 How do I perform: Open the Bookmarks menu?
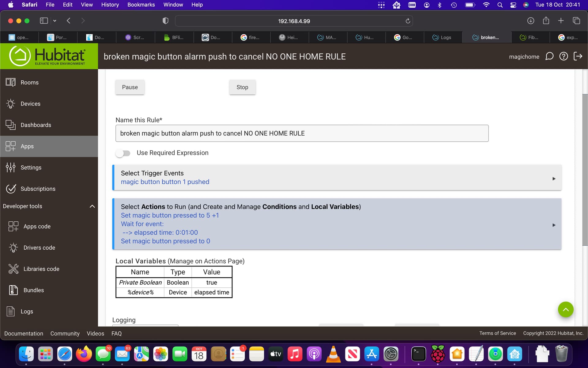[x=141, y=5]
